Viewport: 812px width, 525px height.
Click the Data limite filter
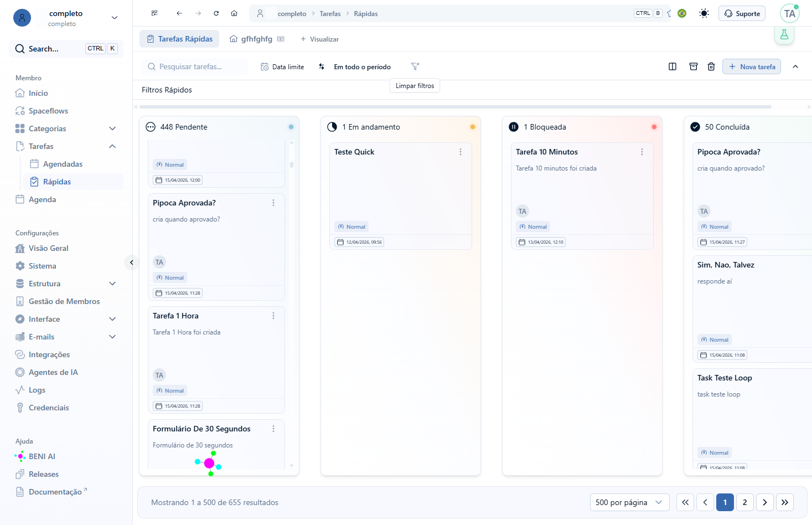coord(282,66)
